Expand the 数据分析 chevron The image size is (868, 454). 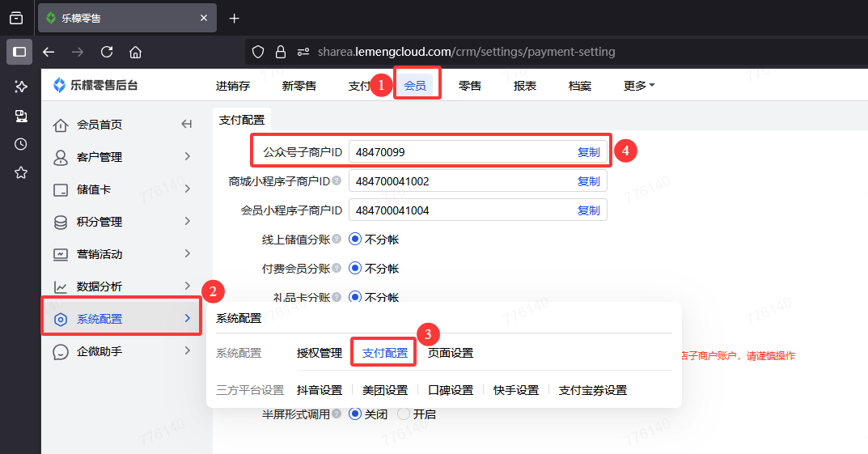pos(187,286)
